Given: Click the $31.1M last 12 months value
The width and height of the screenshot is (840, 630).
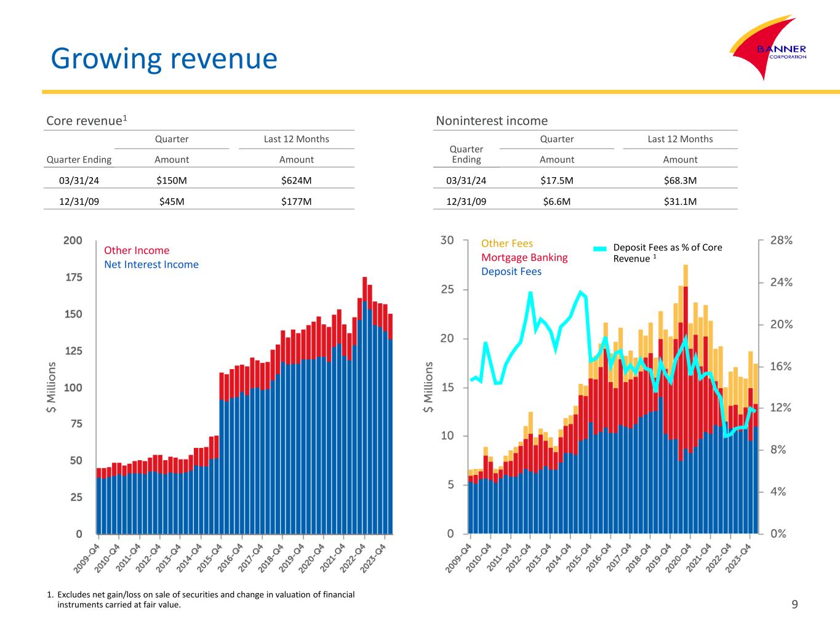Looking at the screenshot, I should tap(679, 201).
